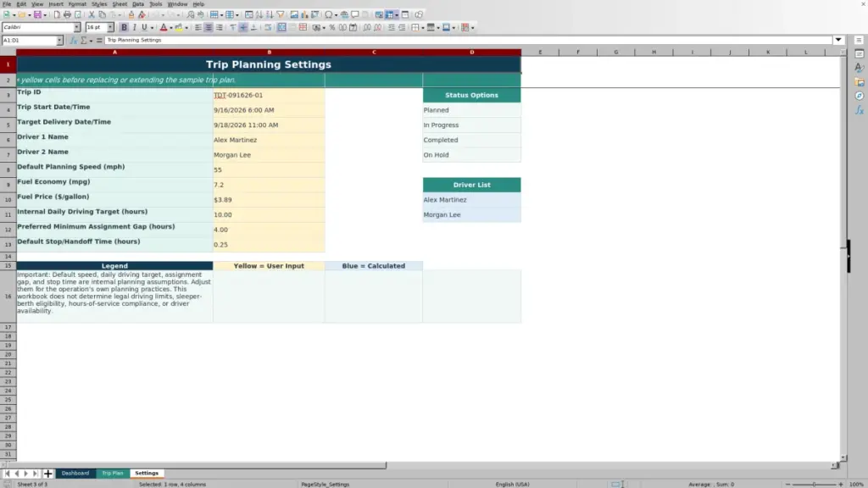Click the Formula equals icon

coord(99,41)
